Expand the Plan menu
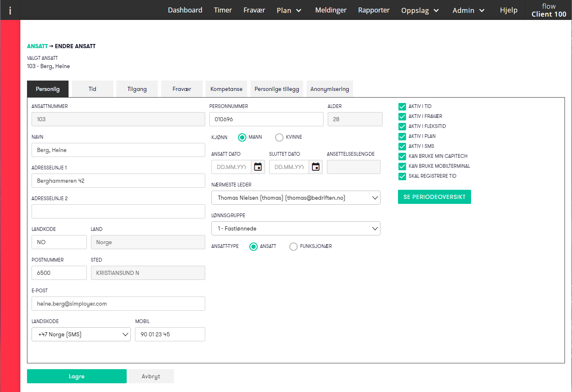The width and height of the screenshot is (572, 392). tap(289, 10)
